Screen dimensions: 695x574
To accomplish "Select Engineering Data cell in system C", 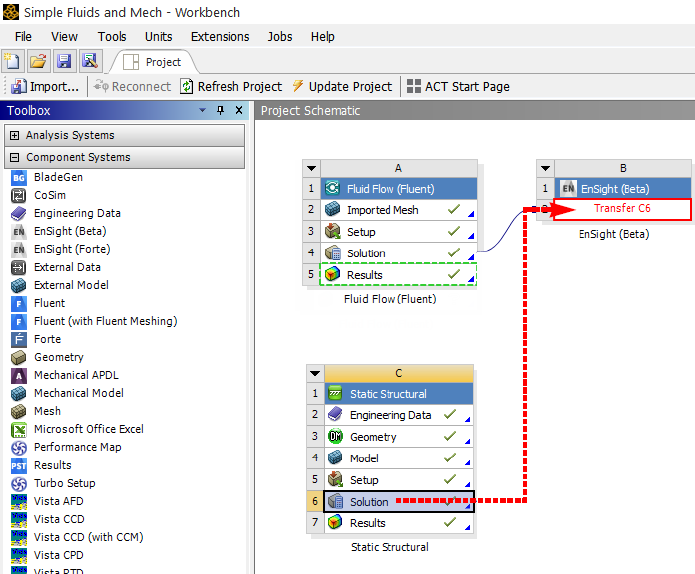I will tap(399, 415).
